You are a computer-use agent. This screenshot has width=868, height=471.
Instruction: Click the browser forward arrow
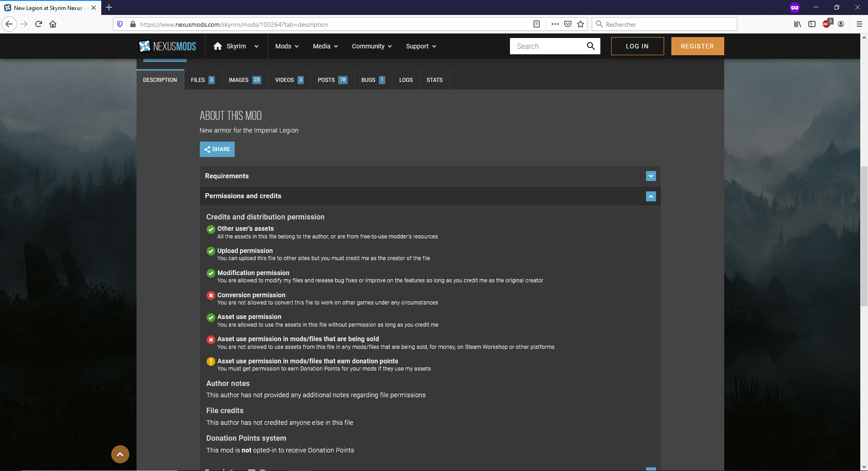[x=24, y=24]
